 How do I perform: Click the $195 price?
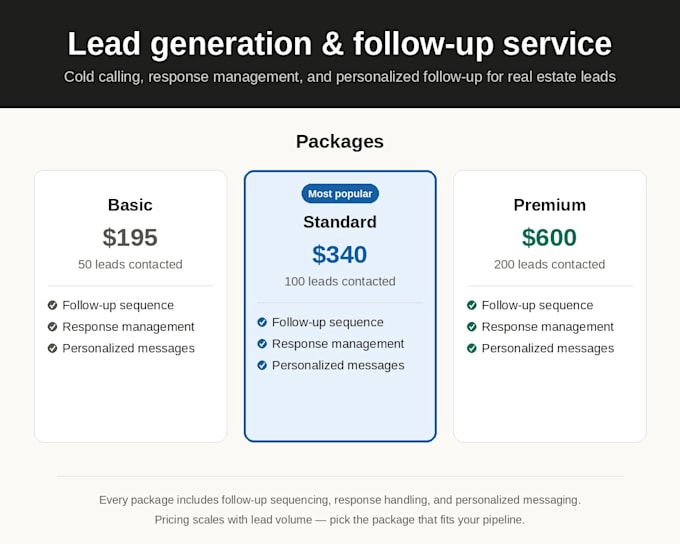tap(130, 237)
